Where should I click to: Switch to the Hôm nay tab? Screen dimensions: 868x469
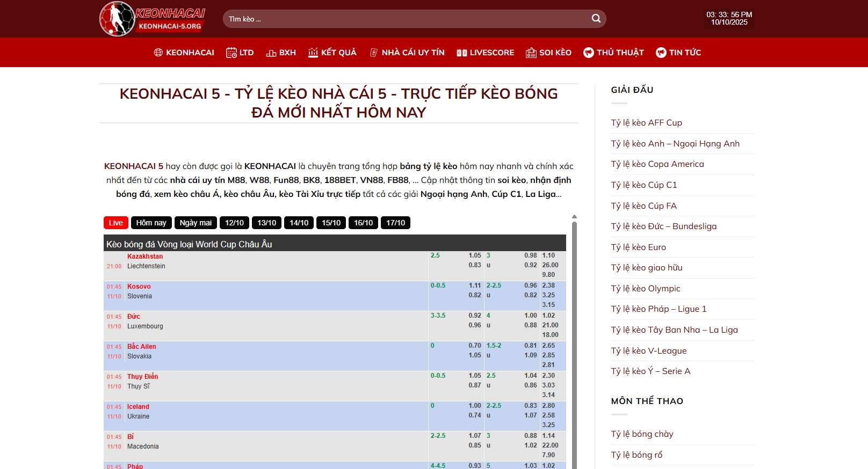[151, 223]
